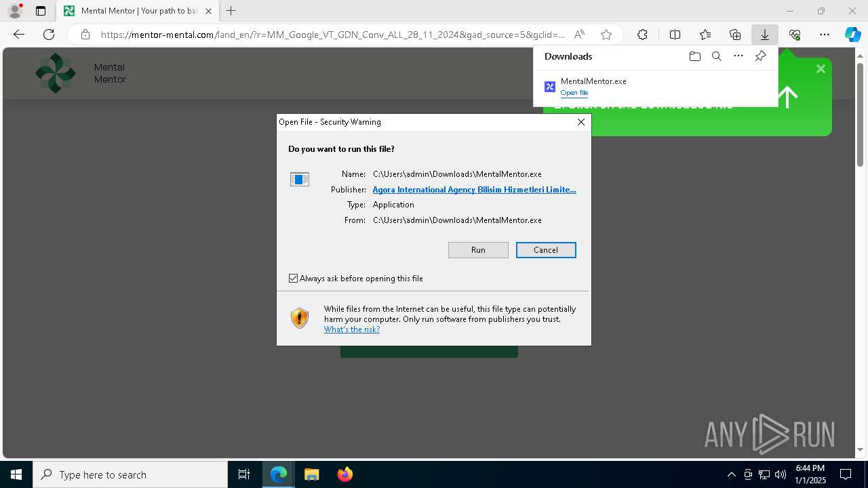The image size is (868, 488).
Task: Open a new tab
Action: [x=231, y=11]
